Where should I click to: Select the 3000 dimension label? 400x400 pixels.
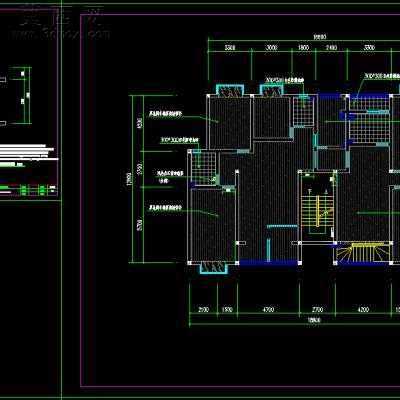click(272, 48)
